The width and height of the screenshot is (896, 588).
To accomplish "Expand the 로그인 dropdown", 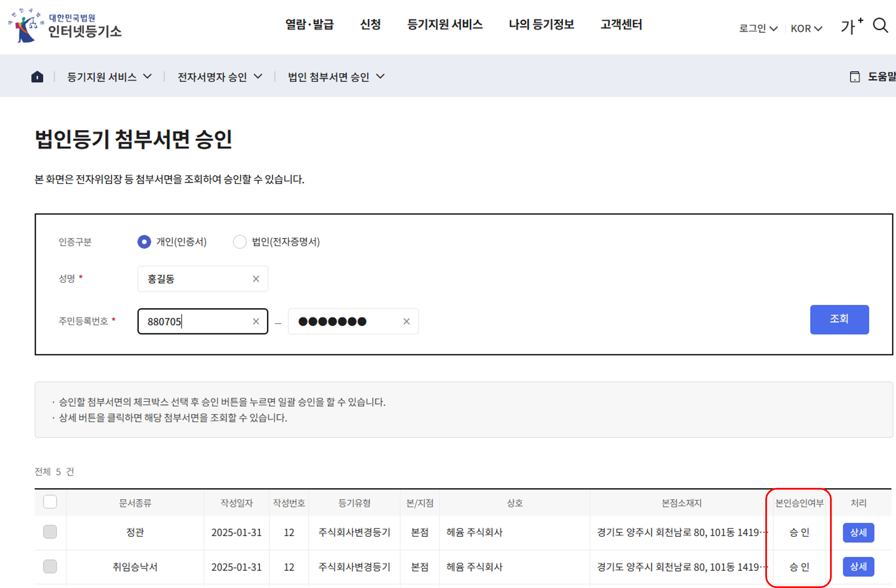I will [758, 29].
